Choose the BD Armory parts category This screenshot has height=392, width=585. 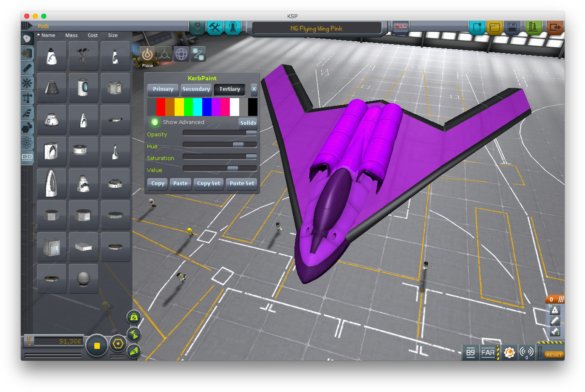[27, 158]
